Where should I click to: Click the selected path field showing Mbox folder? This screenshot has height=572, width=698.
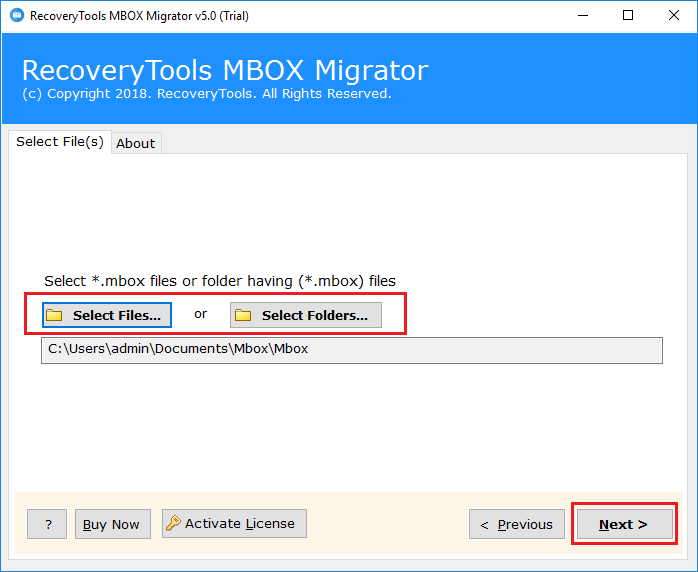[352, 350]
